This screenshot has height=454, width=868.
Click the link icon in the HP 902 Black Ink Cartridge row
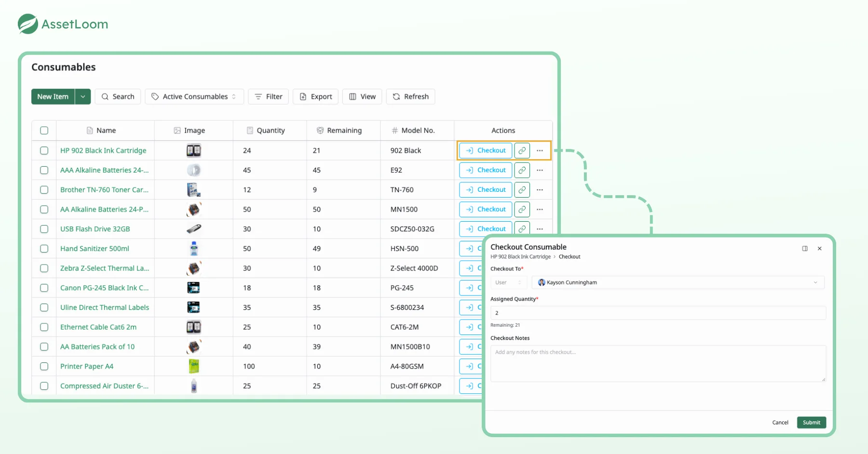[522, 150]
